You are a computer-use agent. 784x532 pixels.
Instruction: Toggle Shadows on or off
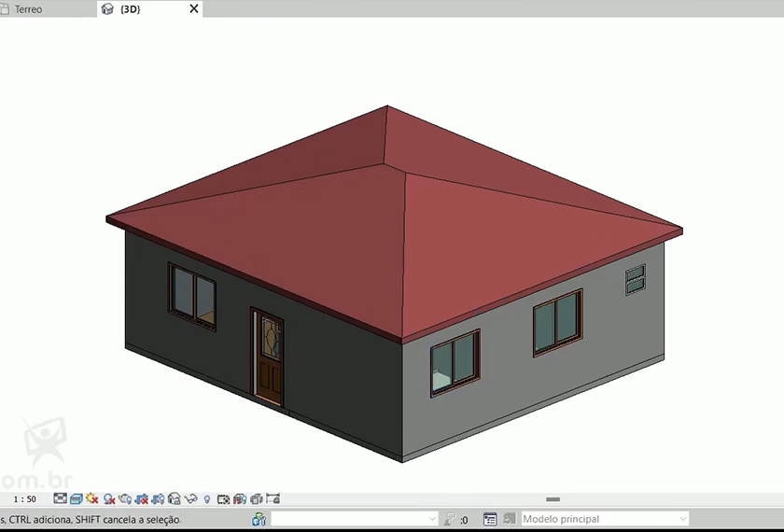pos(109,499)
